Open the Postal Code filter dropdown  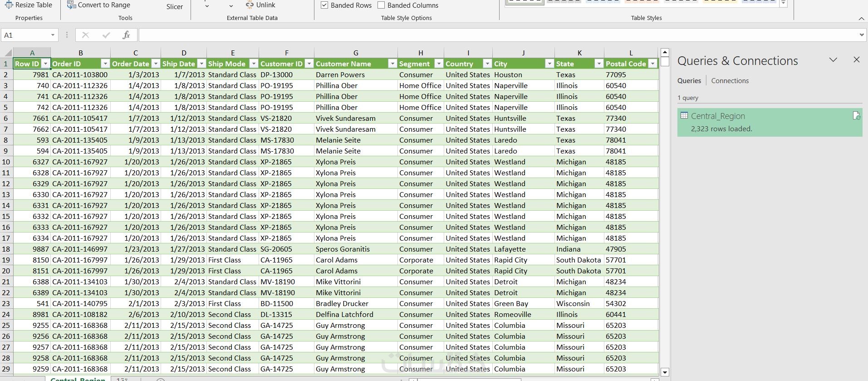(x=653, y=64)
